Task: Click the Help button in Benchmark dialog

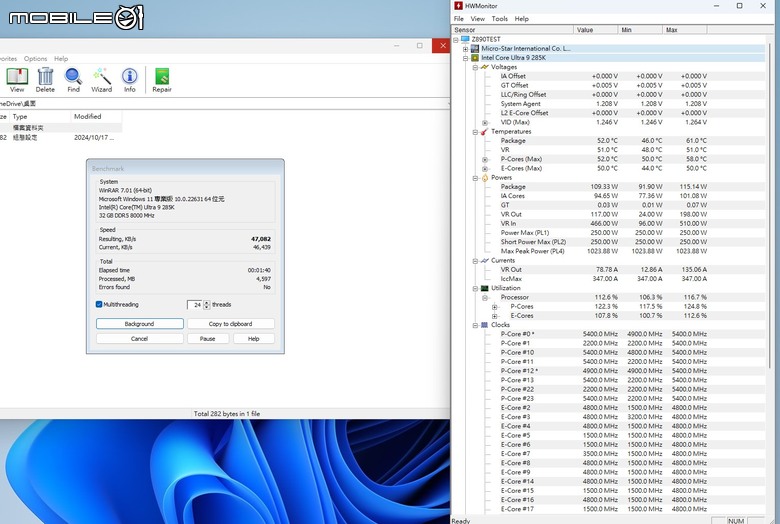Action: (x=253, y=339)
